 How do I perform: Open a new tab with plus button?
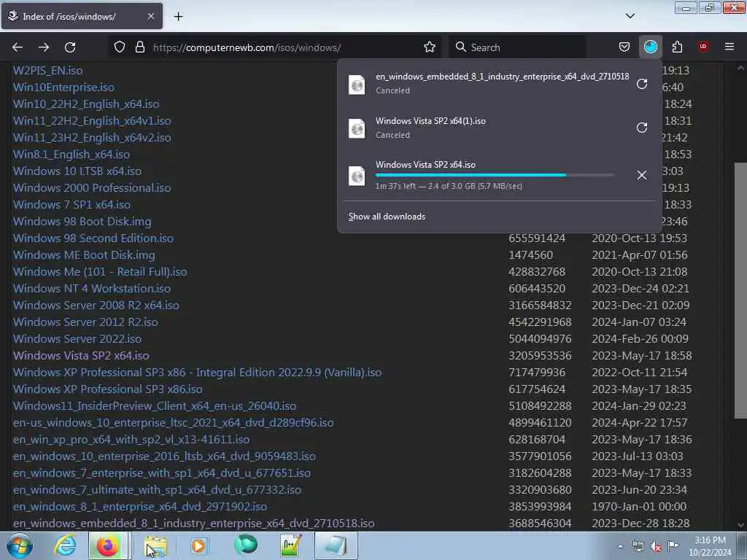(178, 17)
